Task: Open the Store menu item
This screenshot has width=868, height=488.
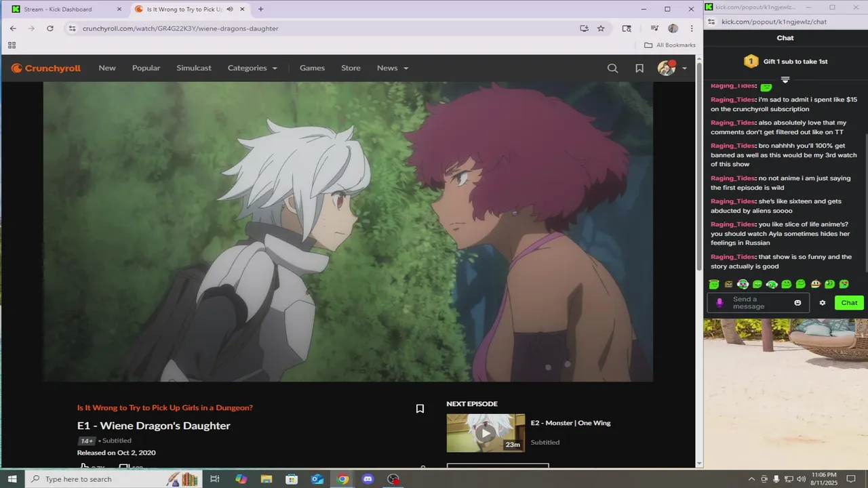Action: 351,68
